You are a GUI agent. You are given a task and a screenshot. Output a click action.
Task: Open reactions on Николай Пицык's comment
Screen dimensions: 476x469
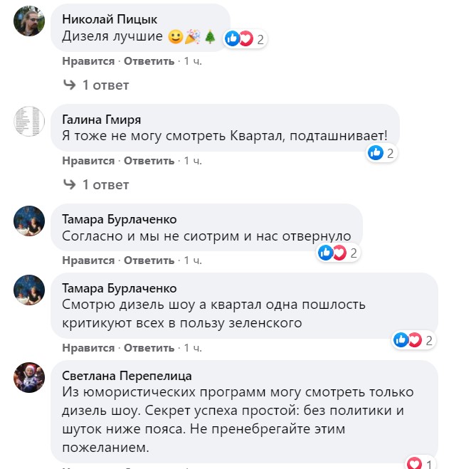(245, 39)
